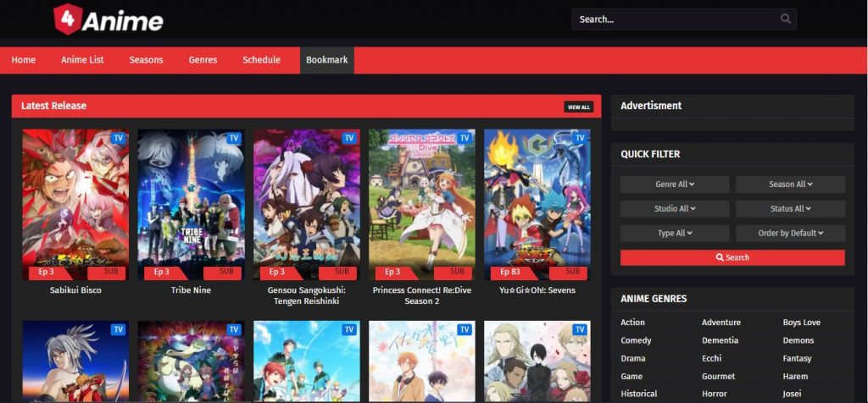Open the Princess Connect poster thumbnail
Viewport: 868px width, 403px height.
click(x=422, y=205)
